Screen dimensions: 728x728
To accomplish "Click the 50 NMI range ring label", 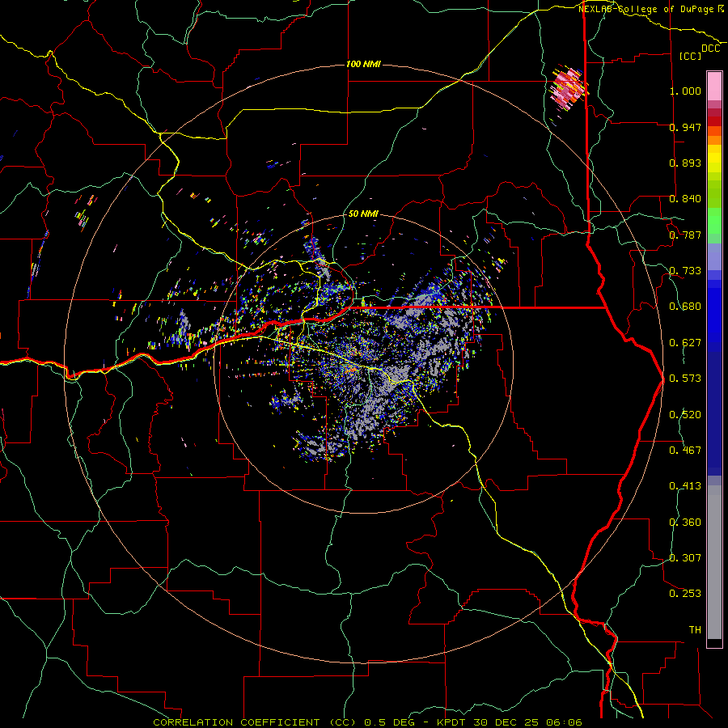I will (363, 214).
